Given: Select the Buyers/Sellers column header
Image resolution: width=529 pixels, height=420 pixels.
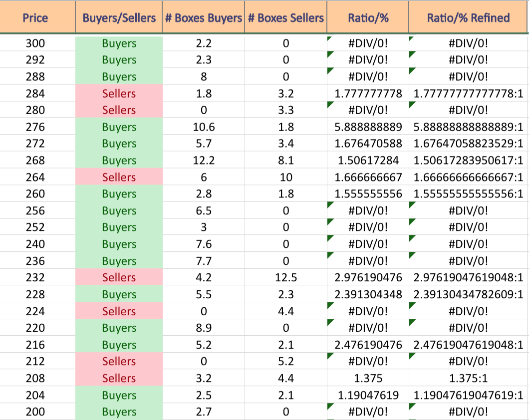Looking at the screenshot, I should [119, 17].
